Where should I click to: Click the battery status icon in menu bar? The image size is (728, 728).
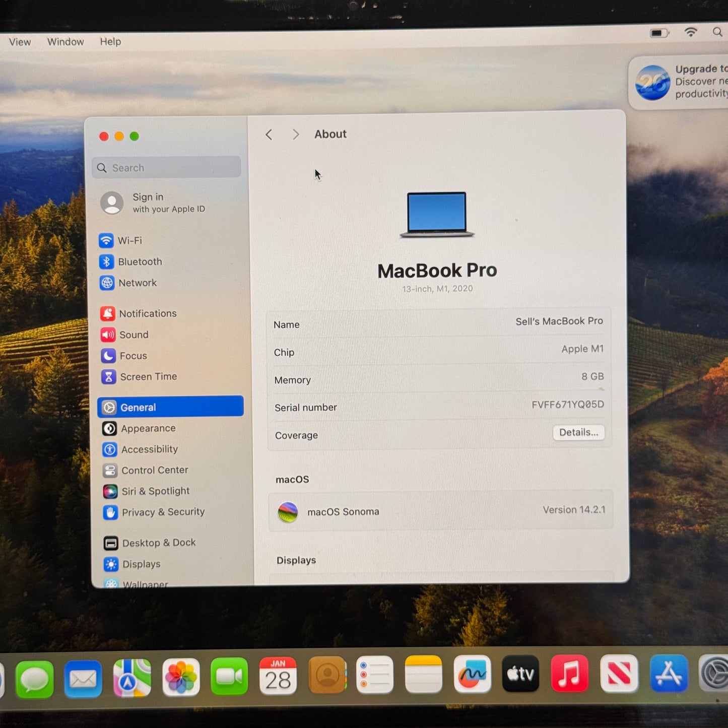pos(659,33)
